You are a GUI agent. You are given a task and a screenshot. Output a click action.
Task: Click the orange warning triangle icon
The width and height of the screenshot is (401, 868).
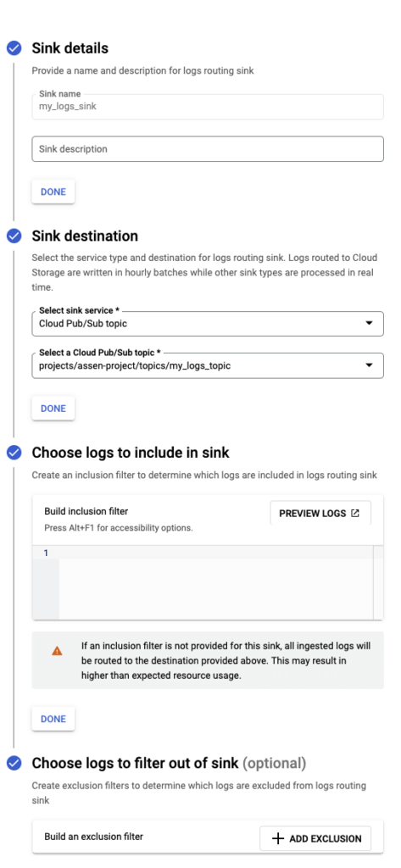point(57,651)
